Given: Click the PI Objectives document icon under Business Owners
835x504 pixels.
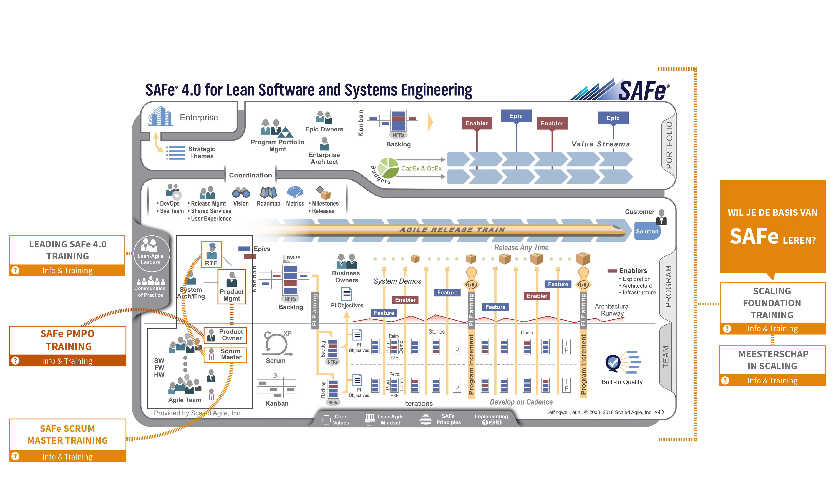Looking at the screenshot, I should (x=347, y=294).
